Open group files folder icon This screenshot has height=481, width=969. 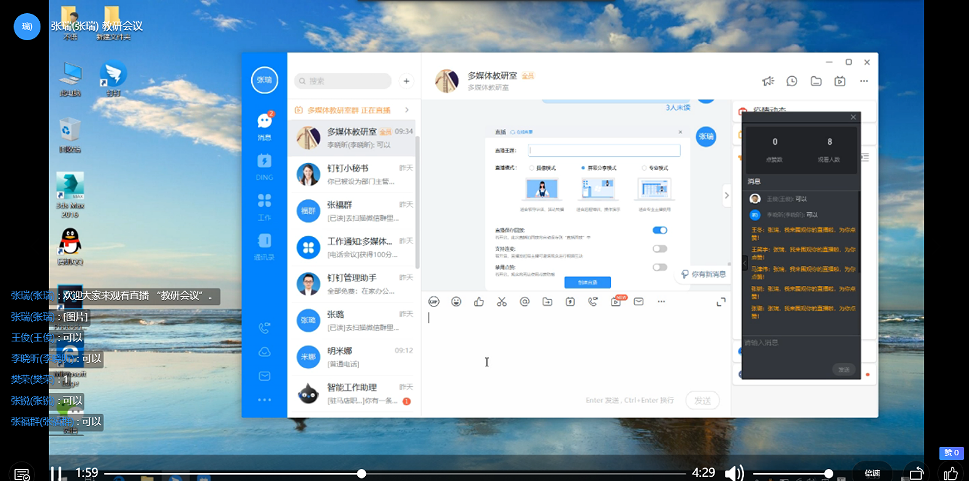(816, 81)
